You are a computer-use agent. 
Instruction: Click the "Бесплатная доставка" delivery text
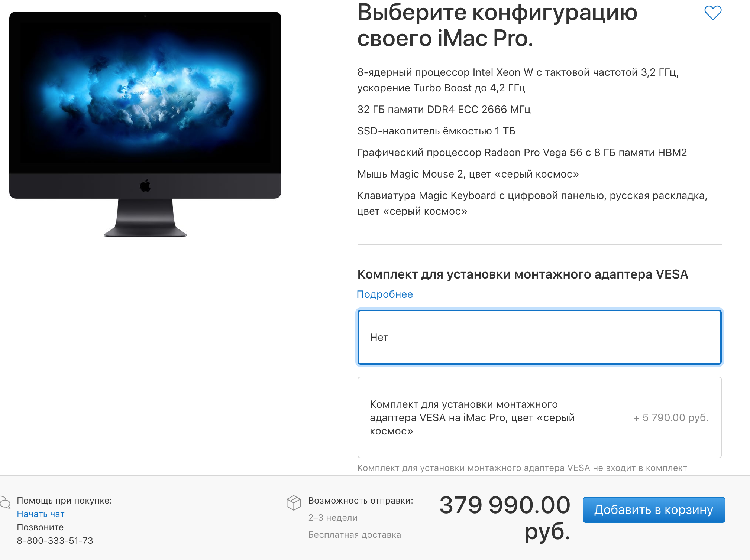355,535
